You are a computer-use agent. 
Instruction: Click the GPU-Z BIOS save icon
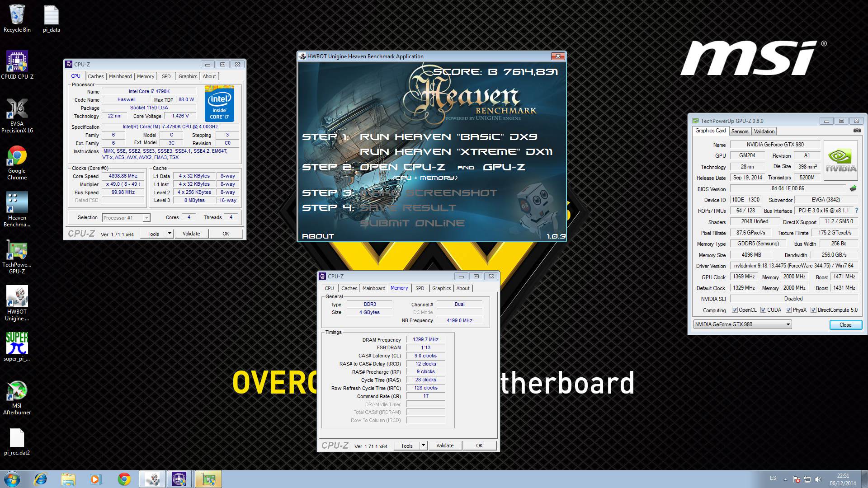pos(853,188)
